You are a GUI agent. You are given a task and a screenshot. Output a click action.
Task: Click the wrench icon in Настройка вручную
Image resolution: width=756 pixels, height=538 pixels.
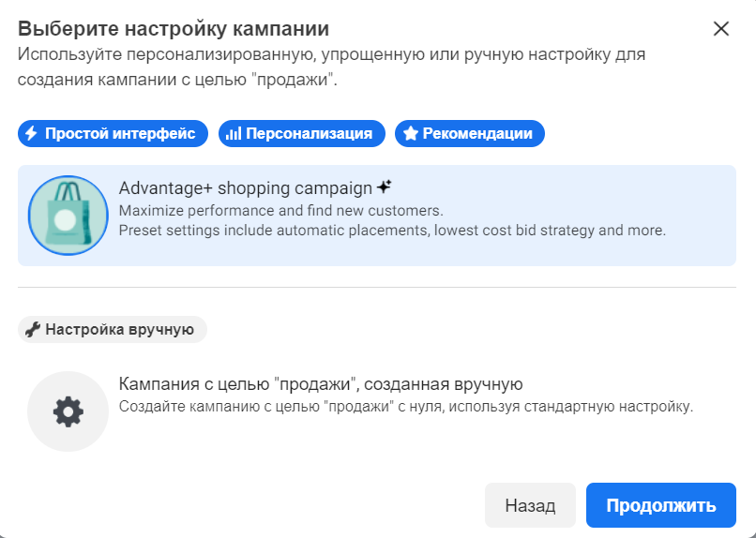33,329
